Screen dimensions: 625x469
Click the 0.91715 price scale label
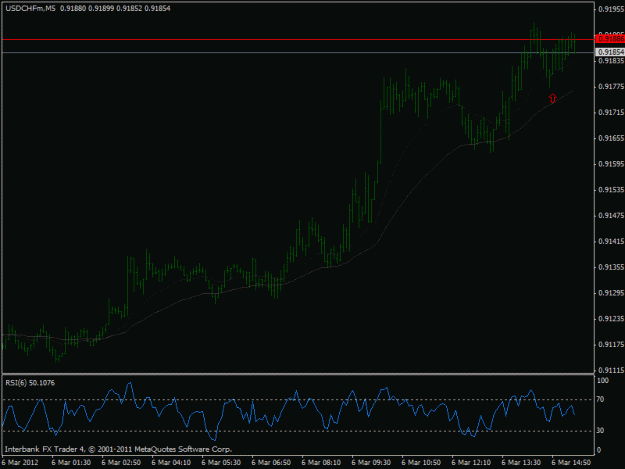tap(611, 112)
